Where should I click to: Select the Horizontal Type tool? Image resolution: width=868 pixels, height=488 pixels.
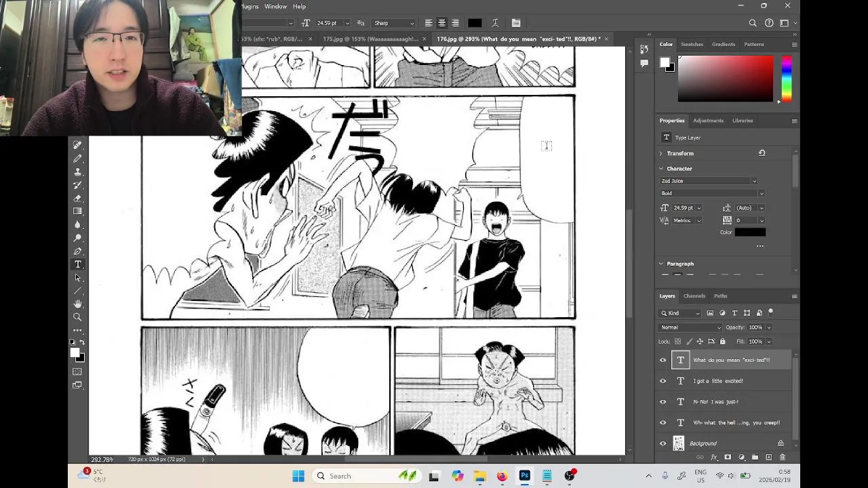click(77, 264)
